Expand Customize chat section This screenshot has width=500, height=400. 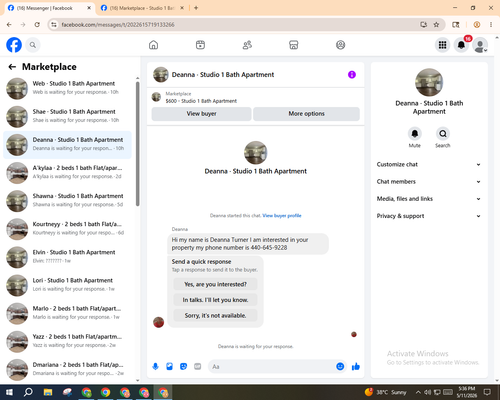(x=429, y=164)
